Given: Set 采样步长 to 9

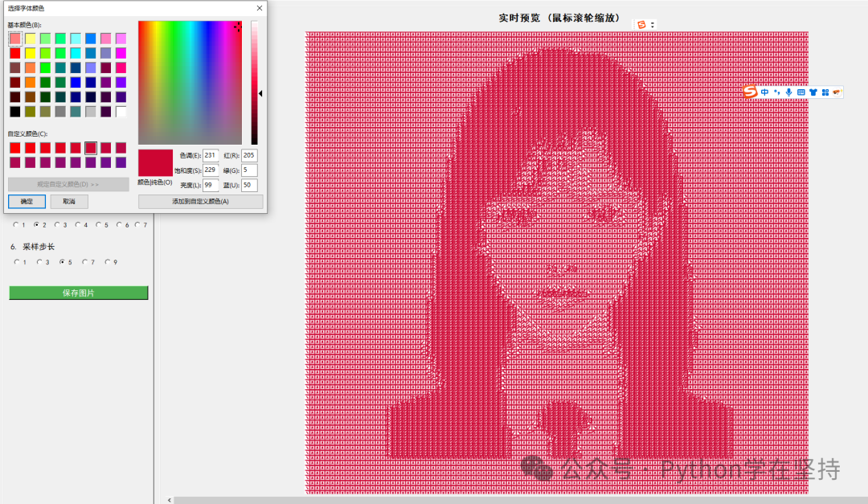Looking at the screenshot, I should (x=108, y=261).
